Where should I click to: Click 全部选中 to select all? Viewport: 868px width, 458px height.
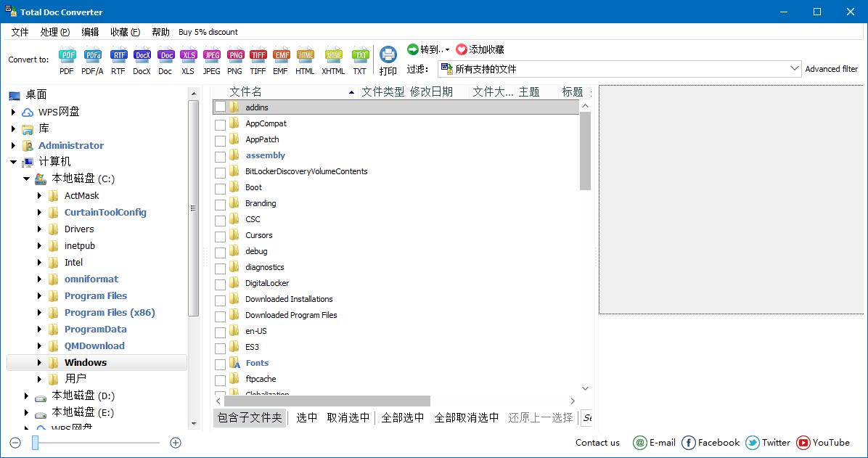403,417
